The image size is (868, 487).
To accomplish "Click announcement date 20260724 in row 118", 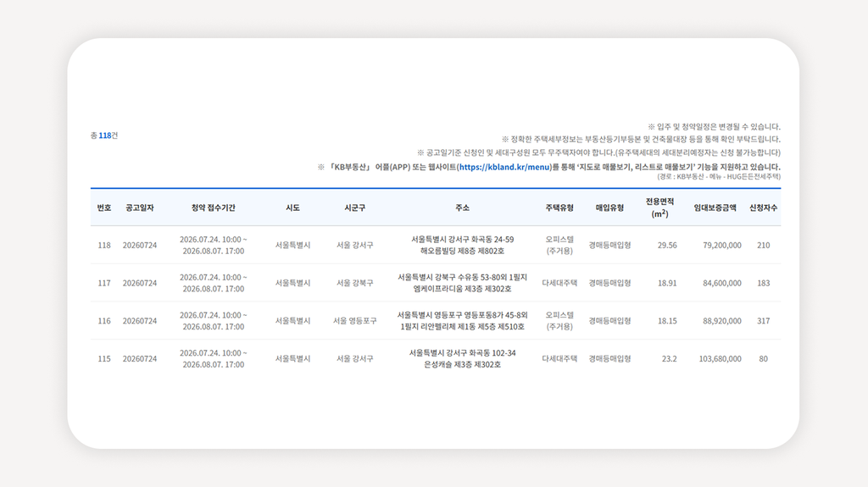I will 140,245.
